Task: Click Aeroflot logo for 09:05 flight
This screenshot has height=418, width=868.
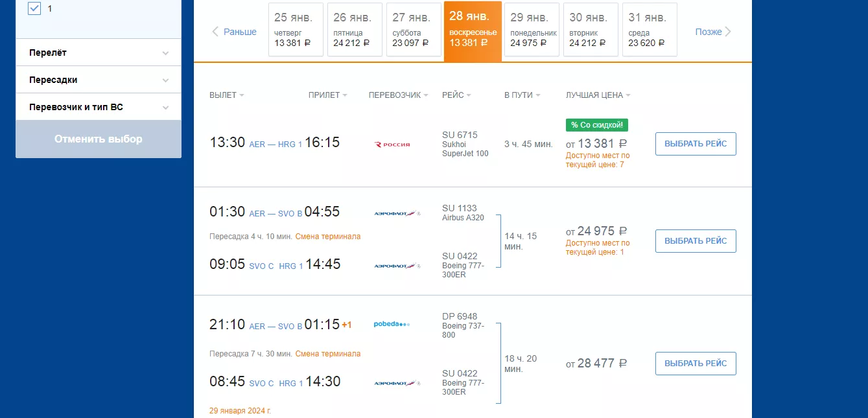Action: click(397, 266)
